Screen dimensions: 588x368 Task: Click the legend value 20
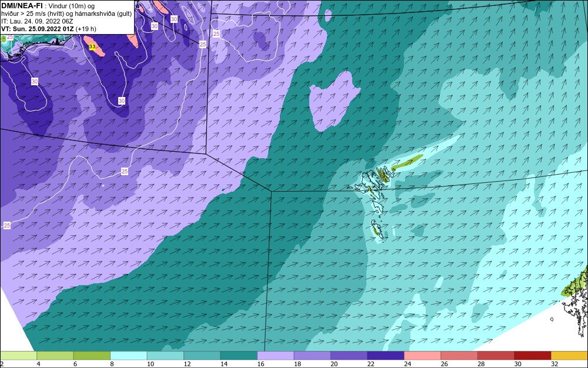pyautogui.click(x=334, y=364)
